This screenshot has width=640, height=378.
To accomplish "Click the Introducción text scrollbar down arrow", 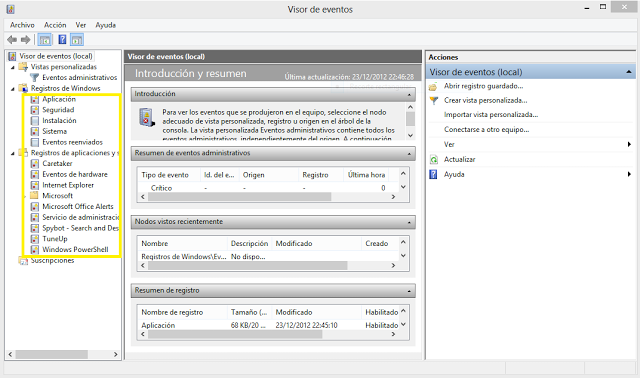I will tap(411, 135).
